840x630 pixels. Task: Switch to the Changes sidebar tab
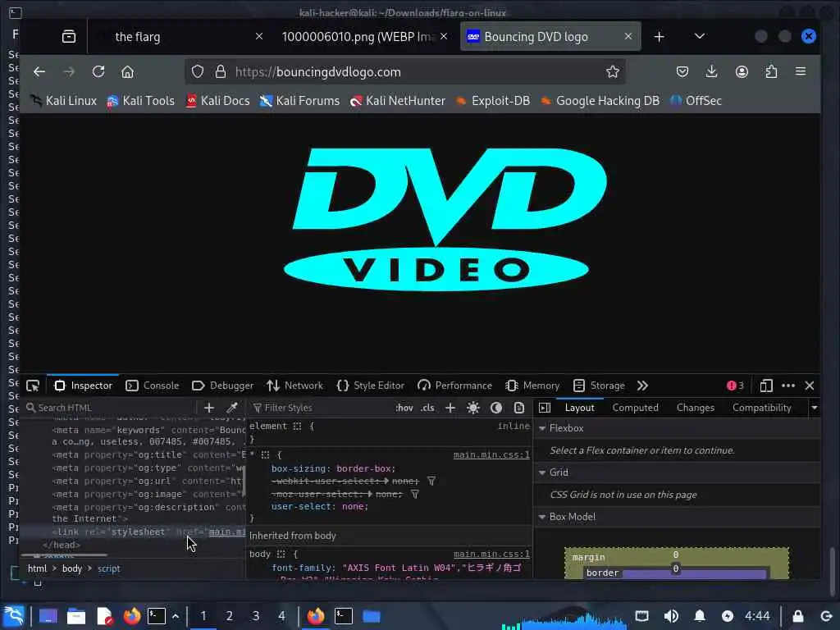click(696, 408)
